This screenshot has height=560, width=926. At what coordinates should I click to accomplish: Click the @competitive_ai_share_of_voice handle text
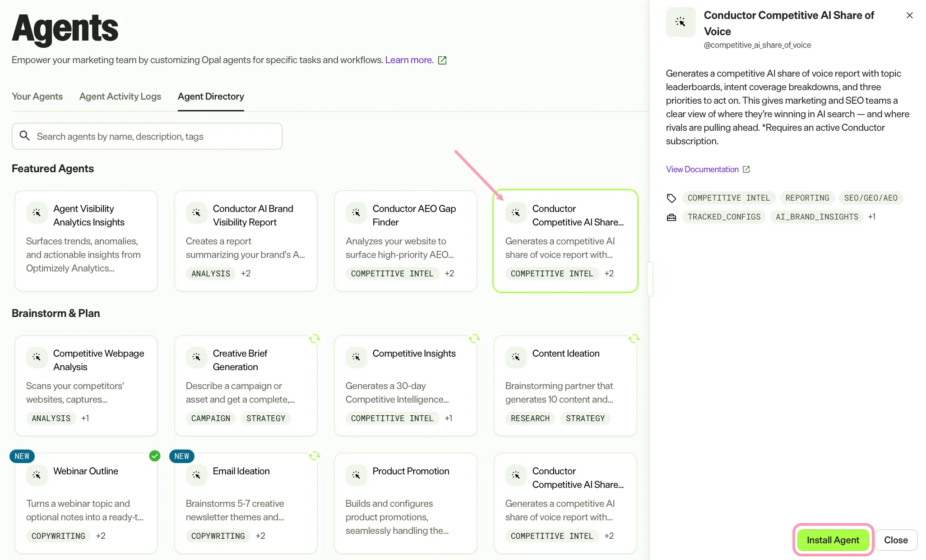tap(757, 45)
